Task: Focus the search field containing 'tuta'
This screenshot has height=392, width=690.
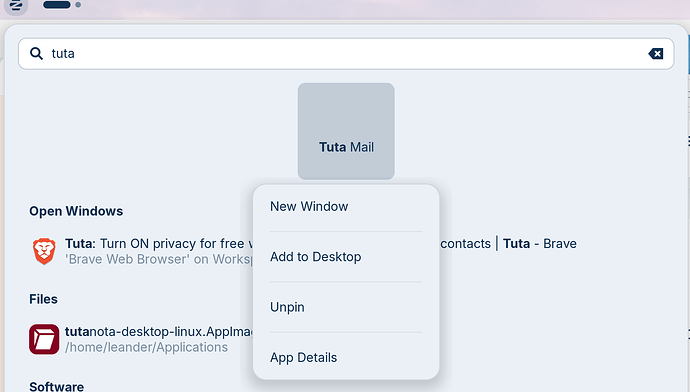Action: pyautogui.click(x=346, y=54)
